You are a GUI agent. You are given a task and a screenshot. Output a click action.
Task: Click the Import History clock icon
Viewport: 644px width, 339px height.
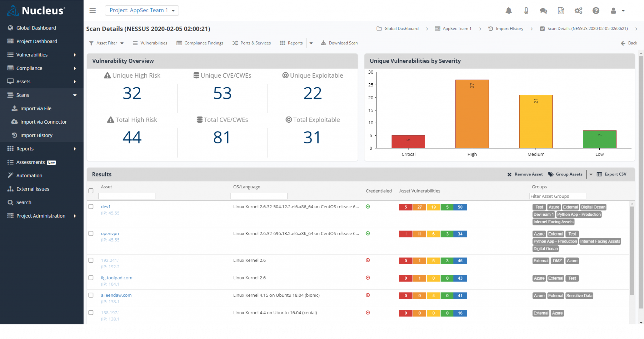click(x=14, y=135)
